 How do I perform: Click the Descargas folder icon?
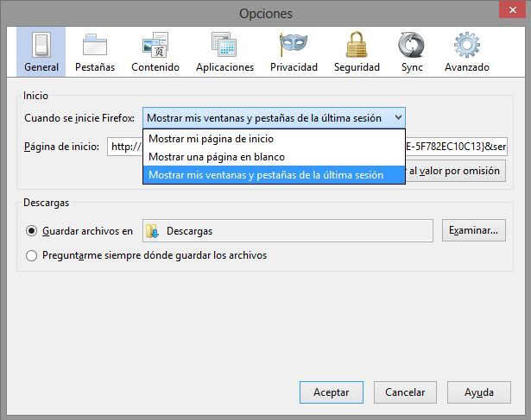(152, 231)
